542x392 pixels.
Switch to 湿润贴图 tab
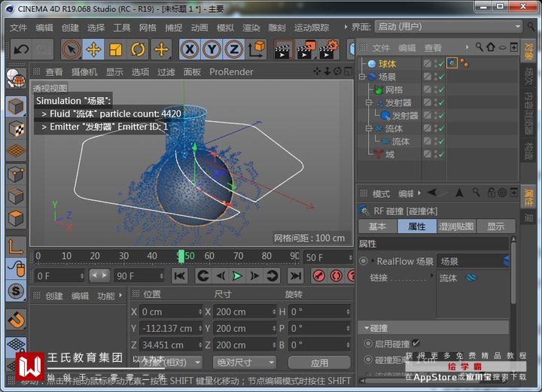point(456,226)
